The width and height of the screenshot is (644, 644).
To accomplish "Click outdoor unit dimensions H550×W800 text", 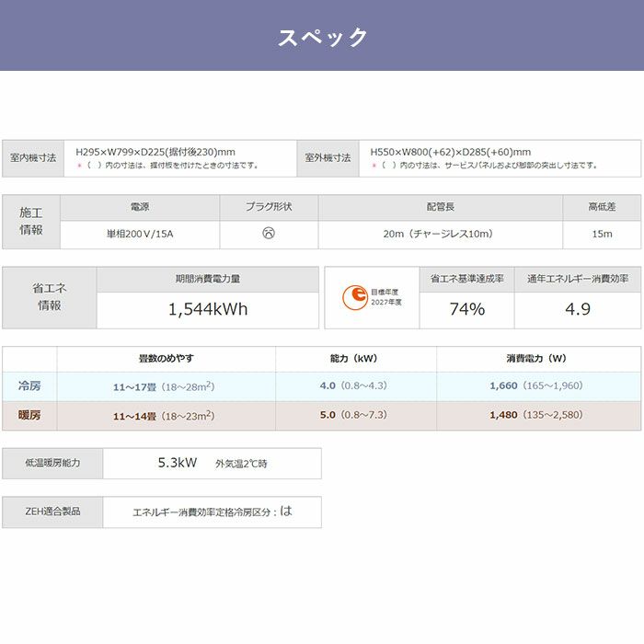I will point(450,152).
